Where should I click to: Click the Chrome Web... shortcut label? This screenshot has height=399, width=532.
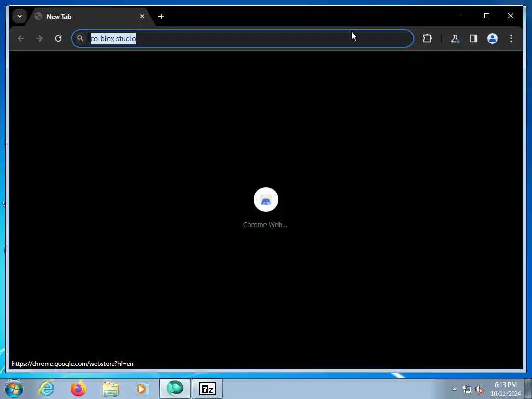click(x=265, y=224)
